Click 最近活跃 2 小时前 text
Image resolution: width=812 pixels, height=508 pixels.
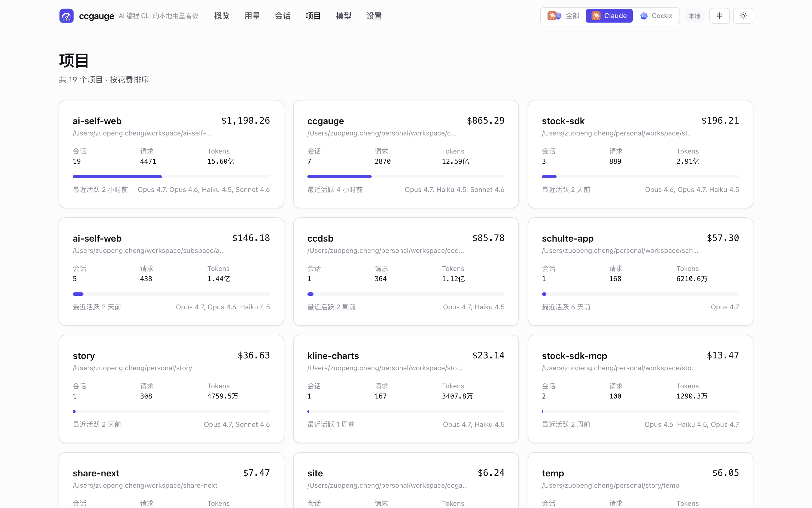click(x=100, y=189)
